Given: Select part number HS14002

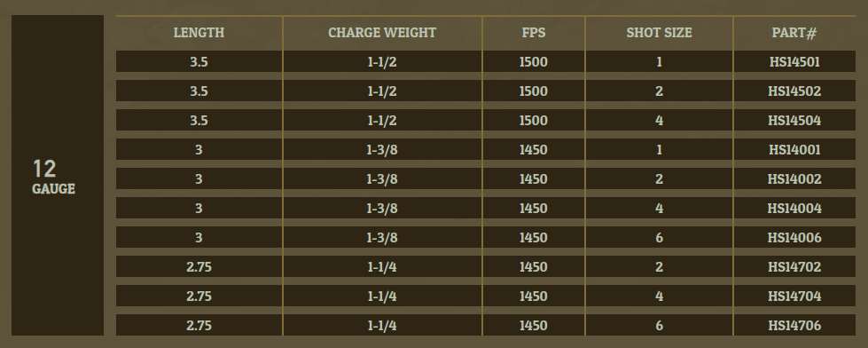Looking at the screenshot, I should [x=794, y=179].
